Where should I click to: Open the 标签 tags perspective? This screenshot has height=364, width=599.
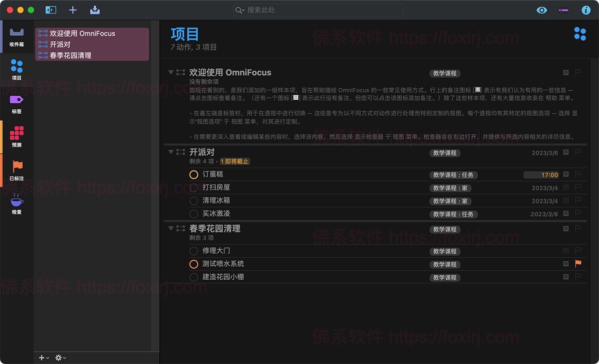[16, 100]
